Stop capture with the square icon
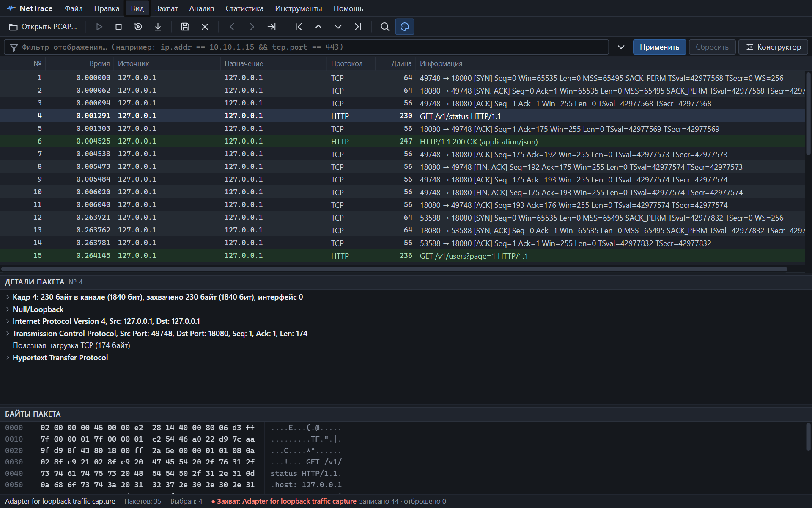 pyautogui.click(x=119, y=27)
